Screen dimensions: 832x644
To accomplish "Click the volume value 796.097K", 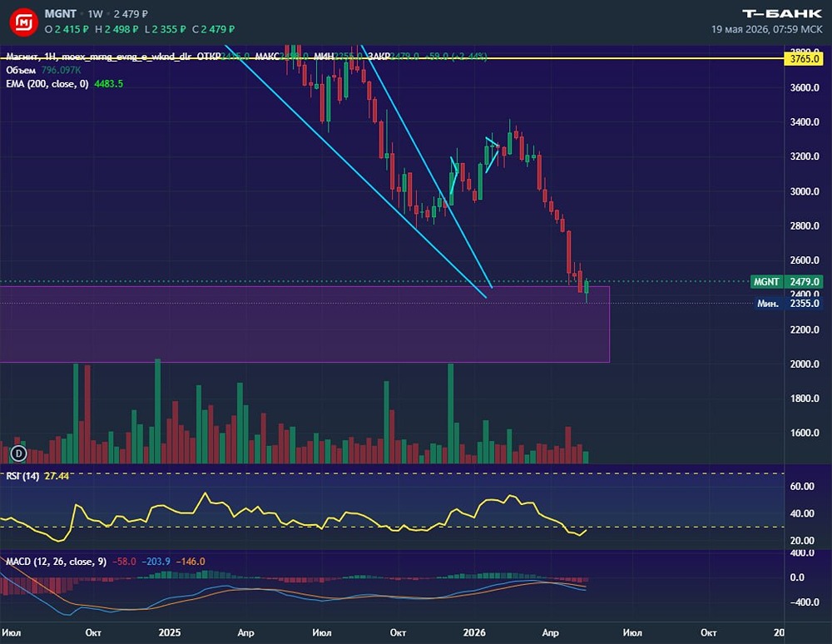I will pos(61,70).
